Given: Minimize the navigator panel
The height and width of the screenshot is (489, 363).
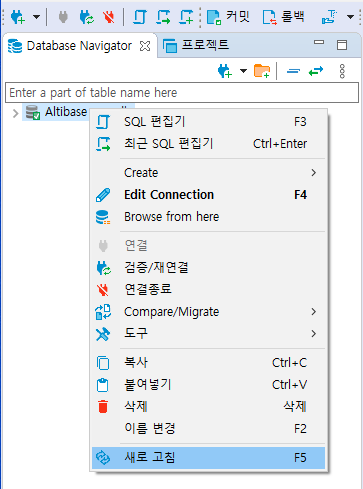Looking at the screenshot, I should tap(319, 42).
